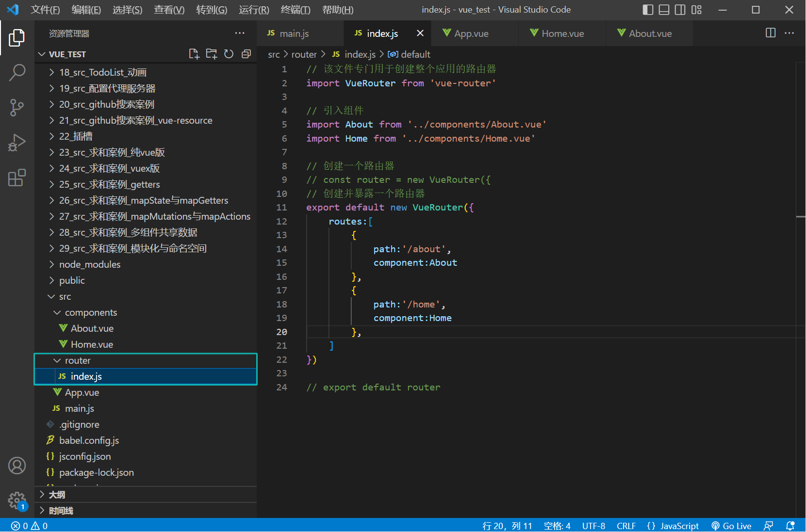
Task: Open the 帮助(H) menu
Action: point(338,10)
